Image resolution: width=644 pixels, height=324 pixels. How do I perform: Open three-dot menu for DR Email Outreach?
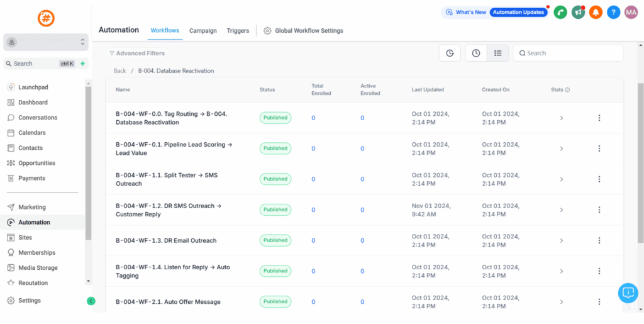coord(599,240)
